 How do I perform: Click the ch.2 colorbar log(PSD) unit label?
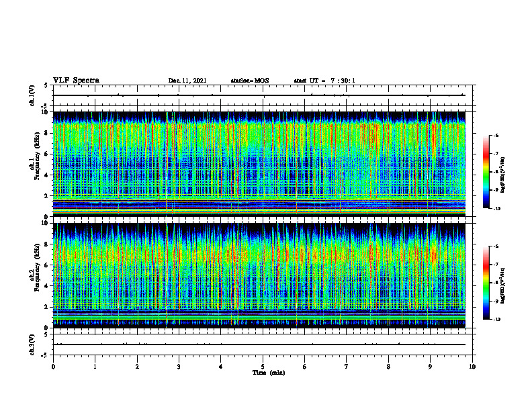pyautogui.click(x=503, y=285)
